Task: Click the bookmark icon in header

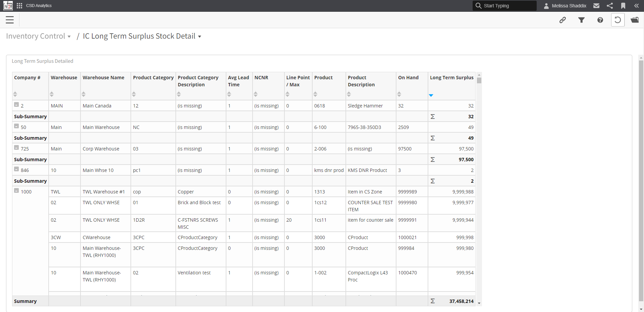Action: [623, 6]
